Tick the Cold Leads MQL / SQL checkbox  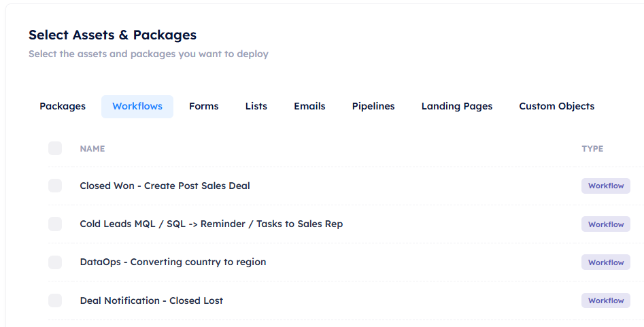point(55,224)
